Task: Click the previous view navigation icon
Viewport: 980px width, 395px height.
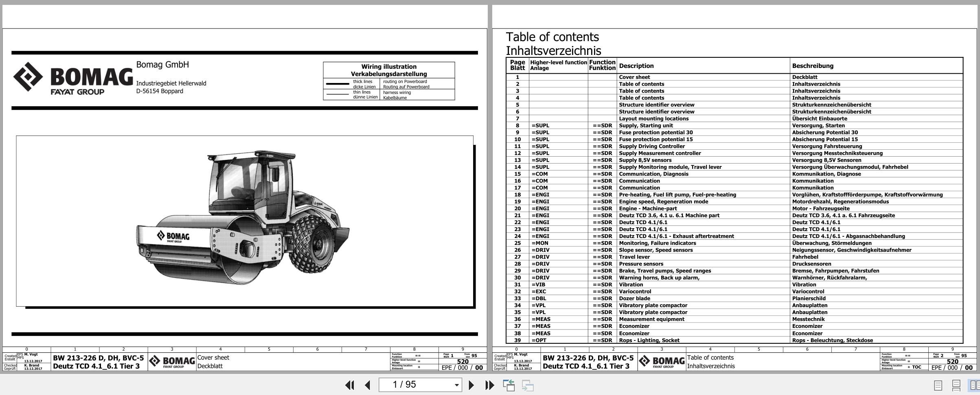Action: point(509,385)
